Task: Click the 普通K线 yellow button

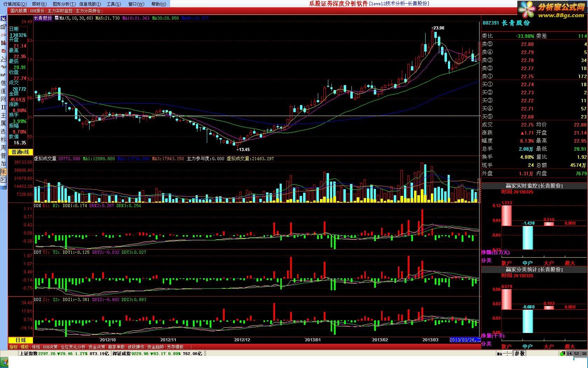Action: click(21, 152)
